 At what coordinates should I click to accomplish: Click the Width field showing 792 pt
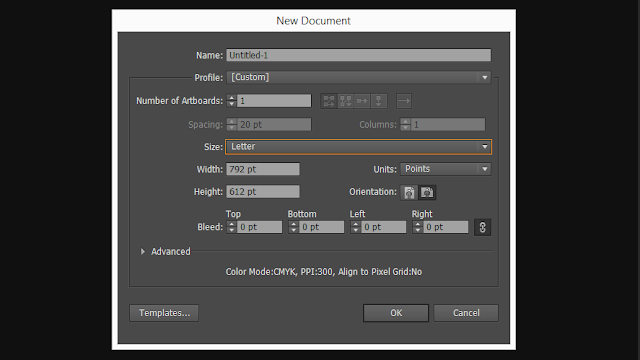coord(263,169)
